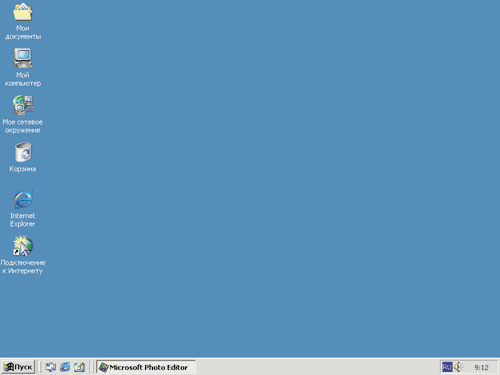
Task: Click Show Desktop in Quick Launch
Action: pyautogui.click(x=51, y=367)
